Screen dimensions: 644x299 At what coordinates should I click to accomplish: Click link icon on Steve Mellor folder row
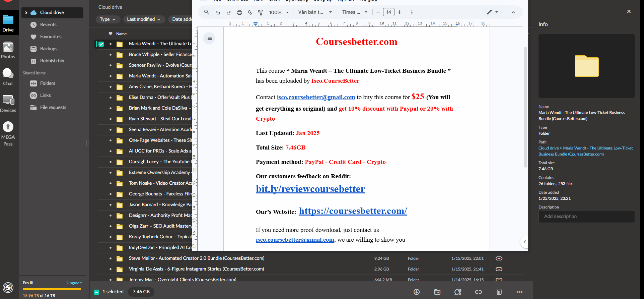click(499, 258)
